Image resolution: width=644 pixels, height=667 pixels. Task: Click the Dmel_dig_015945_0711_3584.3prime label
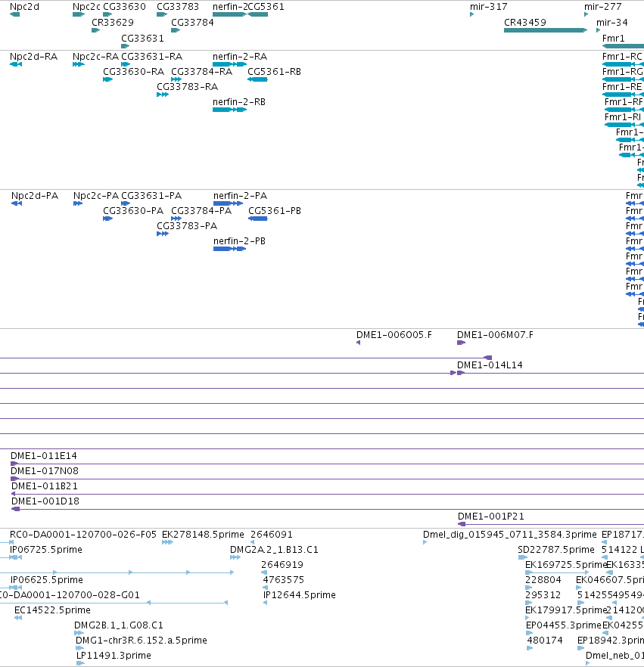(x=510, y=535)
